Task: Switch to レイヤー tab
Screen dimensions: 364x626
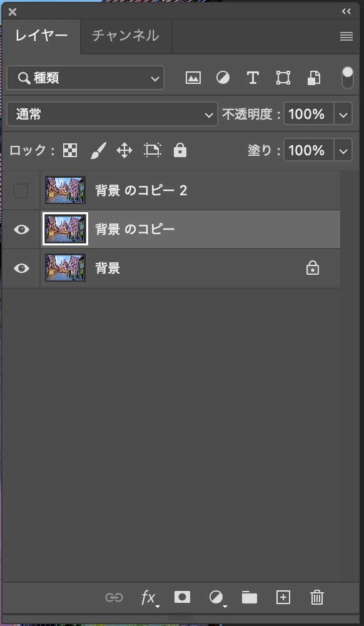Action: coord(41,36)
